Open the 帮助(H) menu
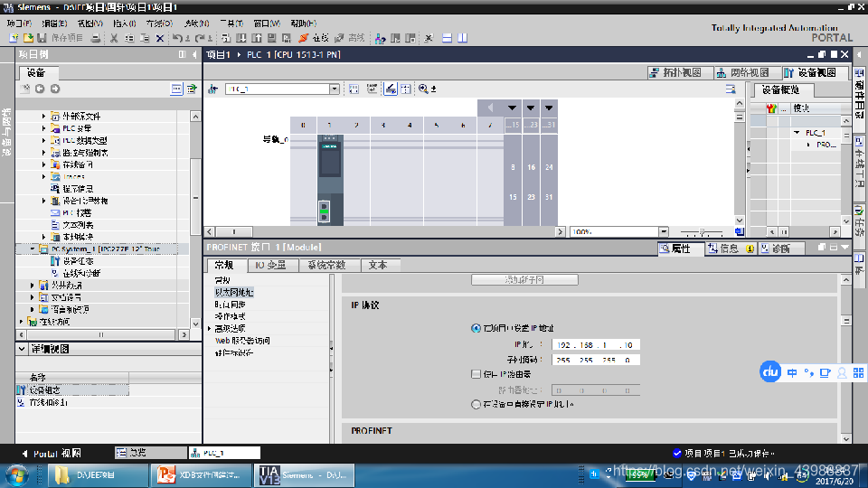Image resolution: width=868 pixels, height=488 pixels. click(304, 23)
